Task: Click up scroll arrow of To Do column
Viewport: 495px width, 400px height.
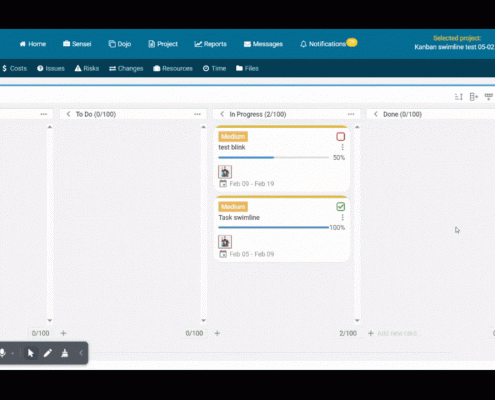Action: click(x=203, y=127)
